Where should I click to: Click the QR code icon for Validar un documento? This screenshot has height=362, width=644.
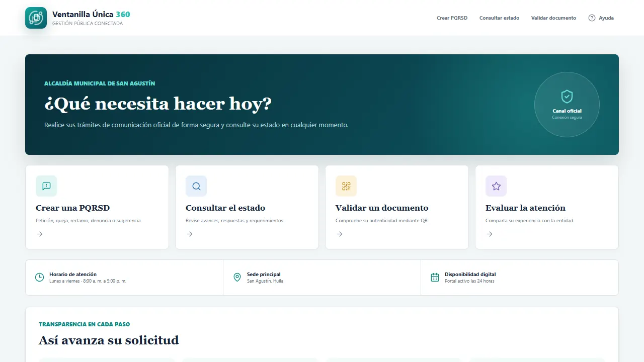(346, 186)
